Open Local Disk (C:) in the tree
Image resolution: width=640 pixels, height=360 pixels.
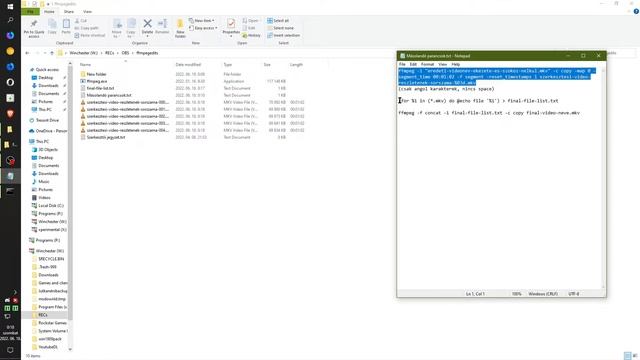pyautogui.click(x=51, y=206)
